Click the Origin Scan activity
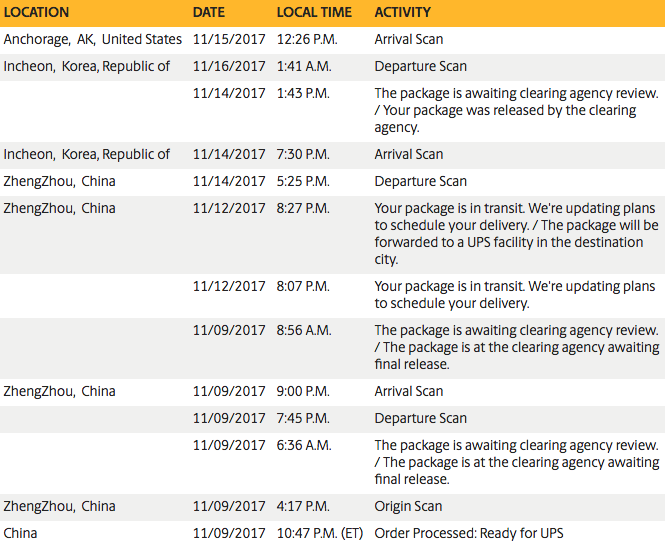 click(407, 507)
